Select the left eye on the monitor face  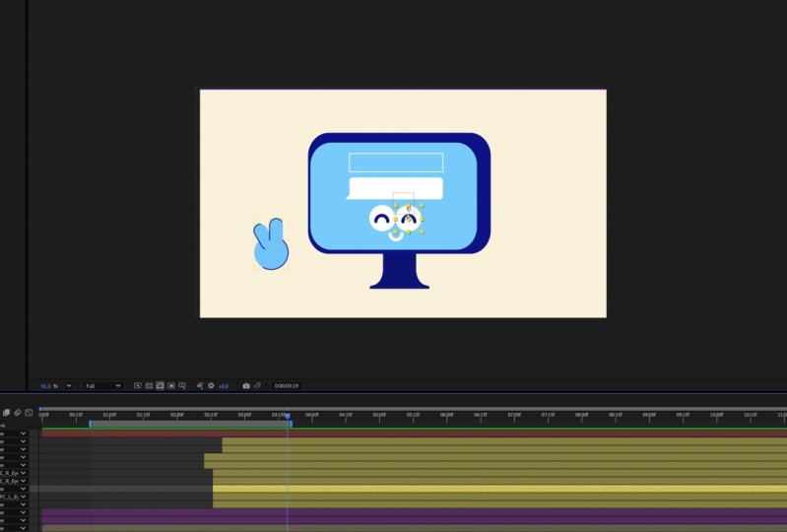point(381,219)
